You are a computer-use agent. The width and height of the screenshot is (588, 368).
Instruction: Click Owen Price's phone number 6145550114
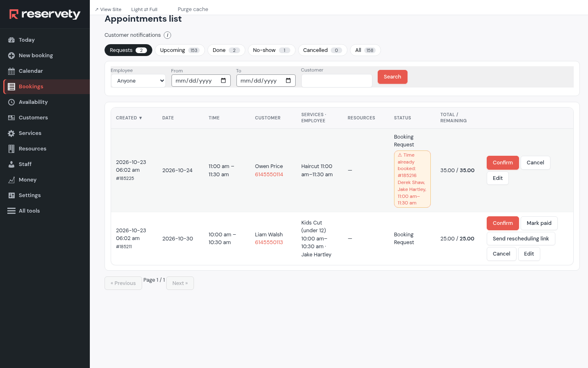coord(269,174)
